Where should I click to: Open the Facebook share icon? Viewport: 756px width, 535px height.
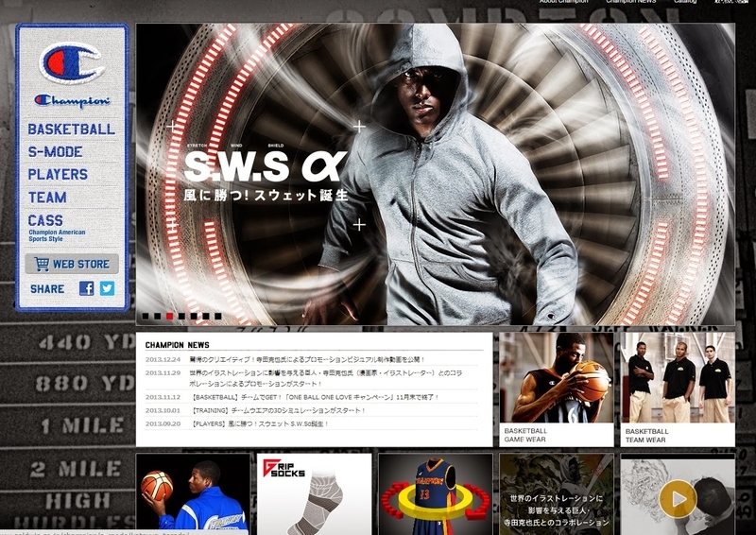coord(86,288)
